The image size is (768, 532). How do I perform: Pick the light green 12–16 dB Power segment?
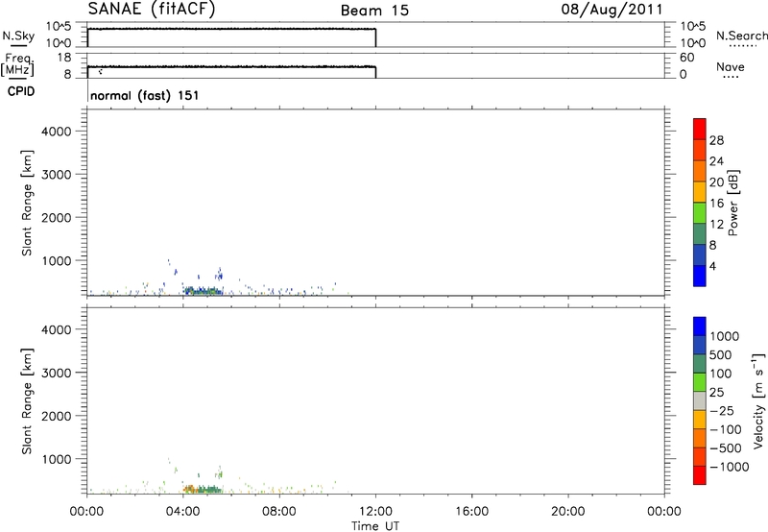(x=700, y=212)
